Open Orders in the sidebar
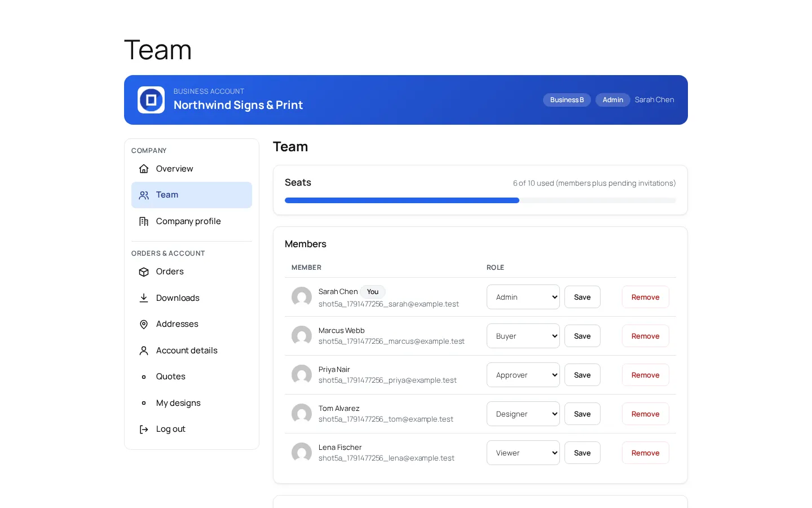812x508 pixels. click(x=192, y=271)
